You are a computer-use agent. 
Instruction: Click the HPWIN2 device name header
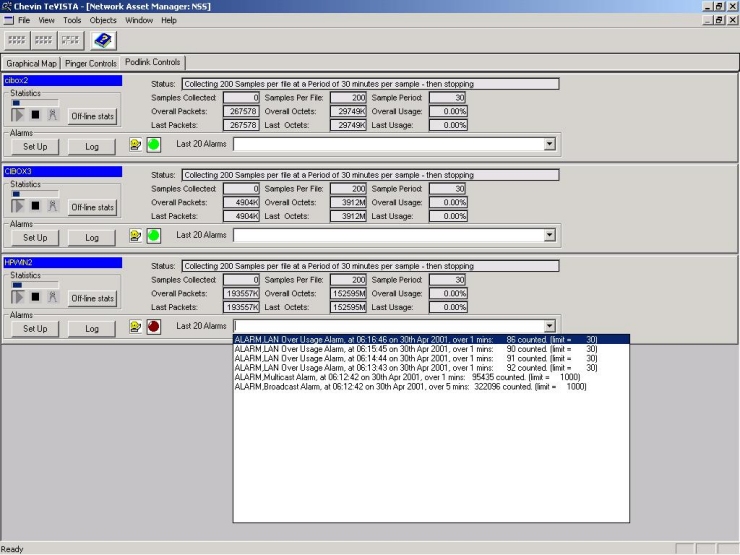tap(63, 262)
